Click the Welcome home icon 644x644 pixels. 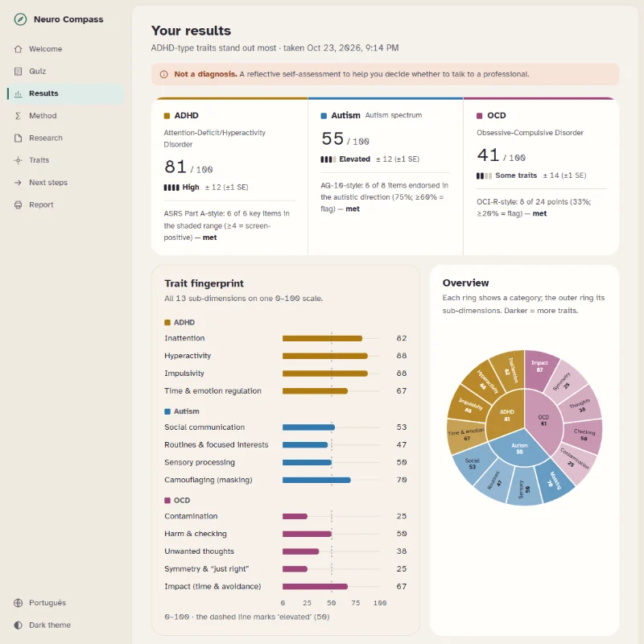18,49
